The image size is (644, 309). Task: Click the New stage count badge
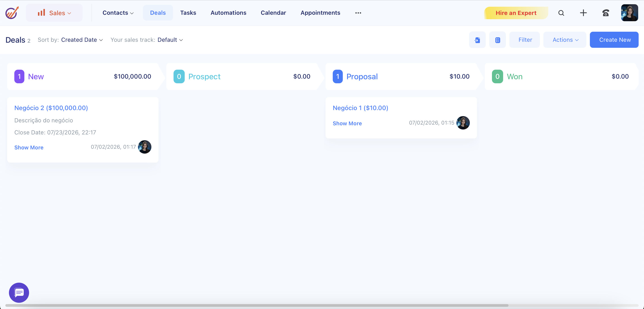(x=19, y=77)
